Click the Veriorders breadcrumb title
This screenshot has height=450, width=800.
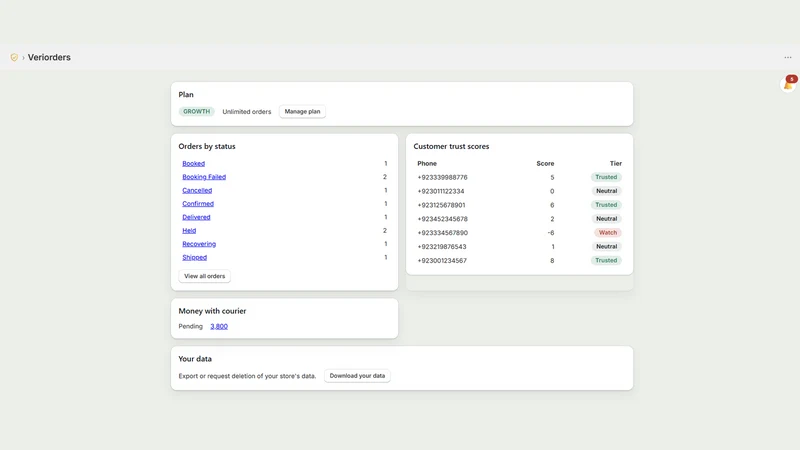(x=49, y=57)
